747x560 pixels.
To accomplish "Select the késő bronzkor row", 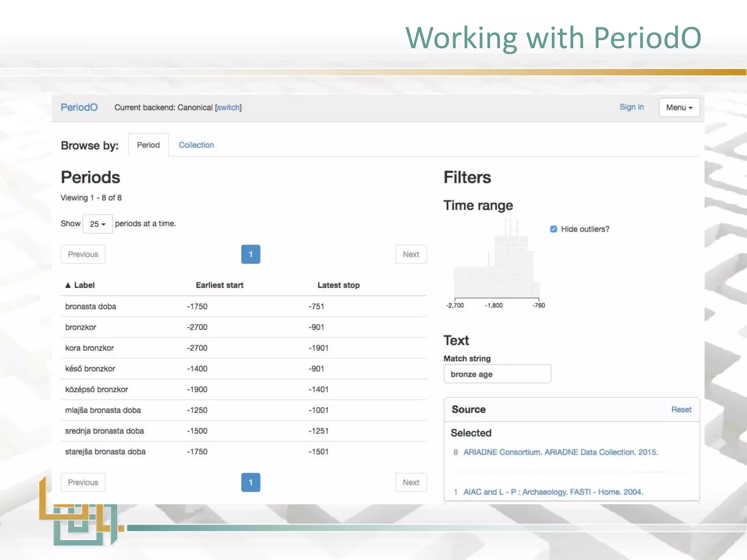I will (244, 369).
